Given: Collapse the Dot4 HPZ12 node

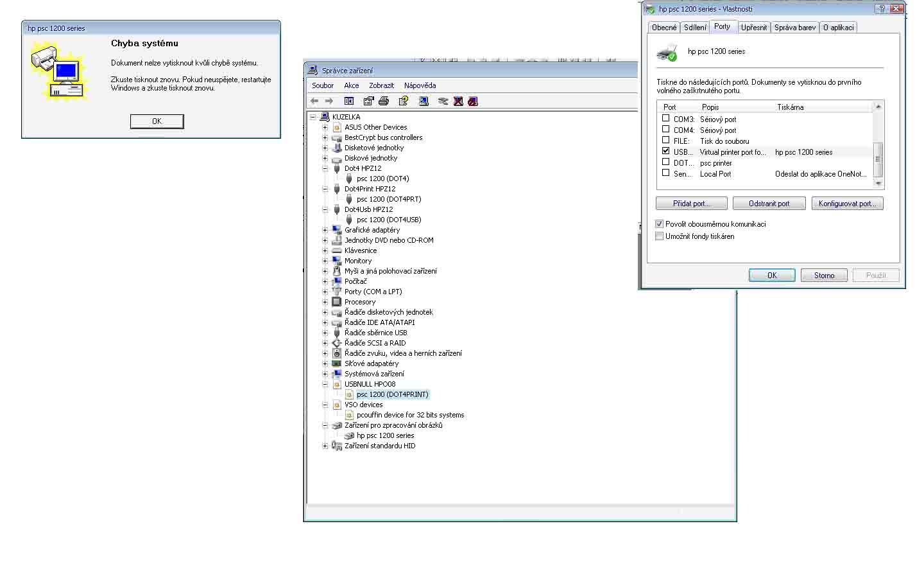Looking at the screenshot, I should tap(325, 168).
